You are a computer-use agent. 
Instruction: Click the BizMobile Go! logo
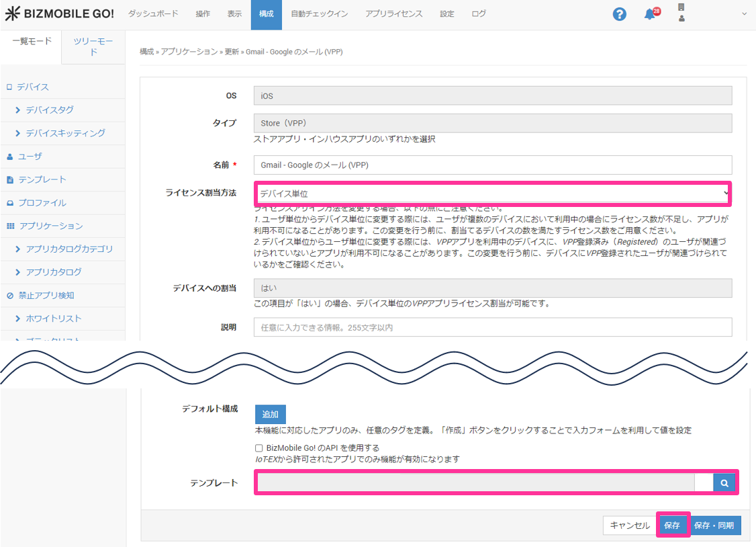[59, 14]
